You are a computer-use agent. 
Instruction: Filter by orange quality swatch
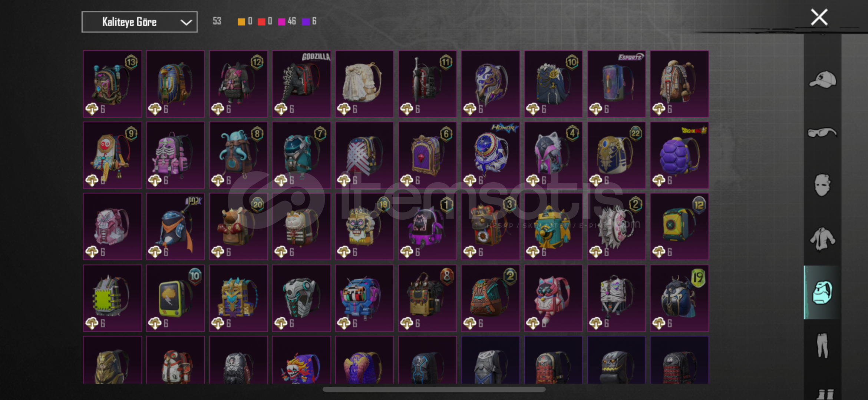pos(241,21)
